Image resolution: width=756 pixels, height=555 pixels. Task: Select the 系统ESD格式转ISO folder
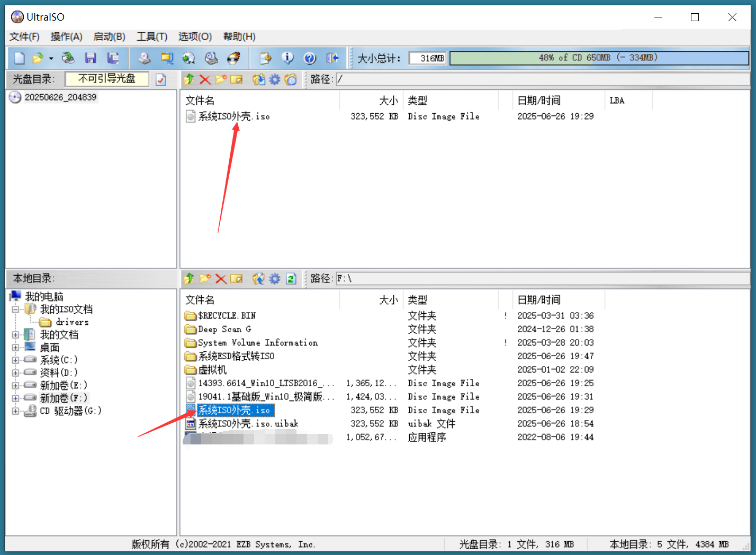(236, 356)
